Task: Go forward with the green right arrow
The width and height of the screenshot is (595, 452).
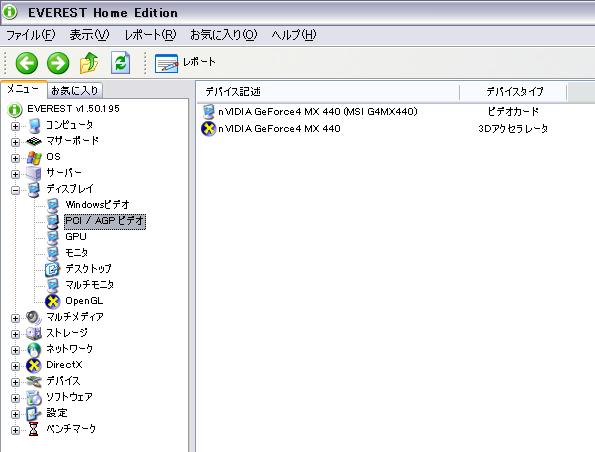Action: pos(58,63)
